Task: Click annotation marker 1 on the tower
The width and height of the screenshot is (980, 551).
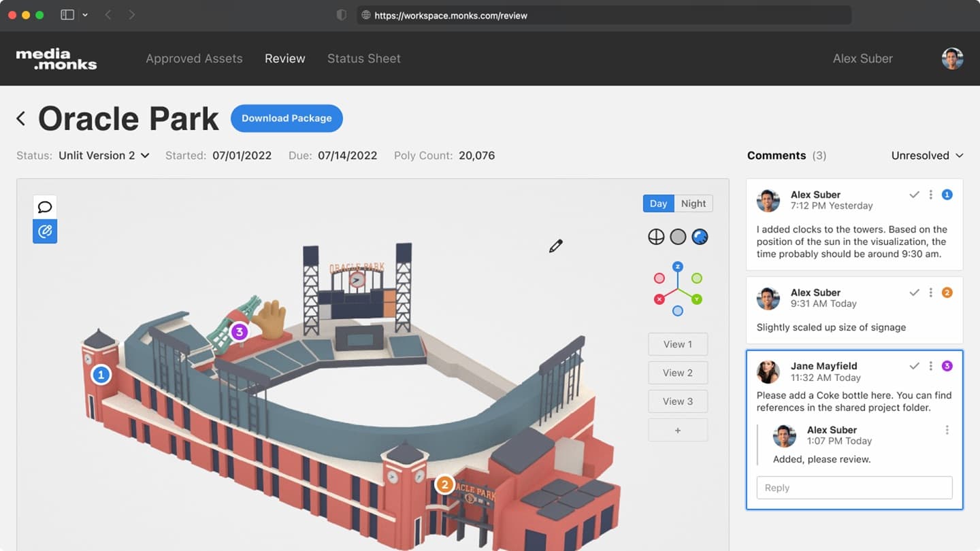Action: tap(101, 374)
